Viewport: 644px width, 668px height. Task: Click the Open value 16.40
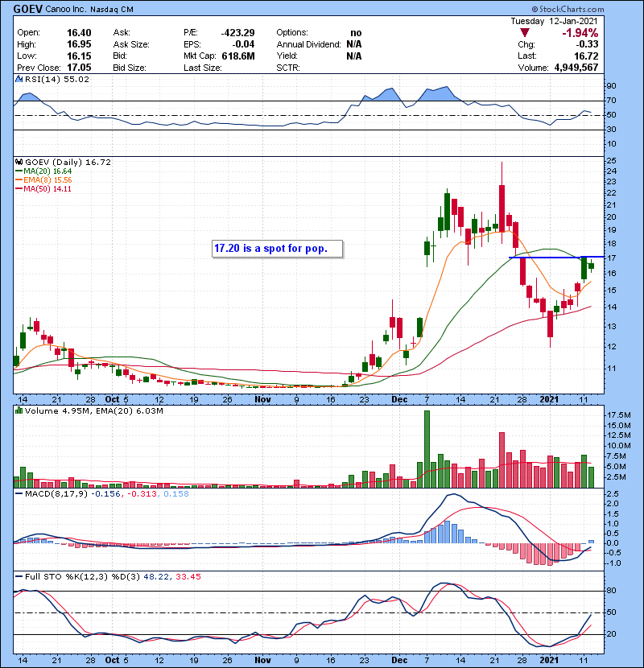pos(79,33)
